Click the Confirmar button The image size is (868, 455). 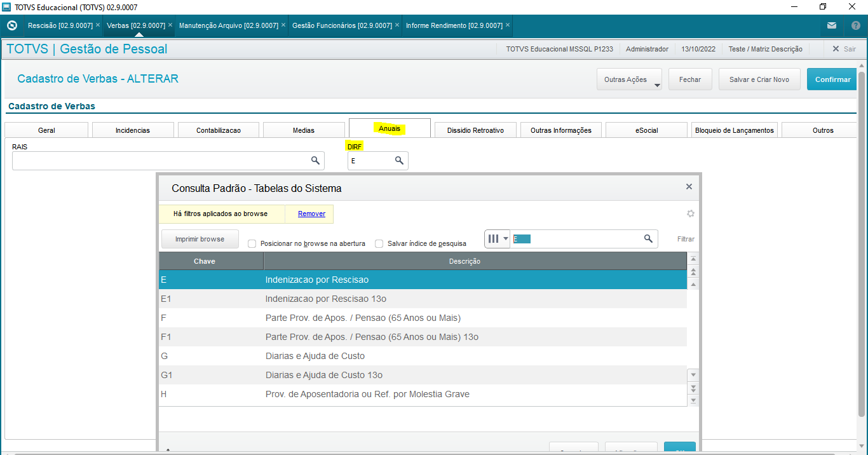coord(832,79)
